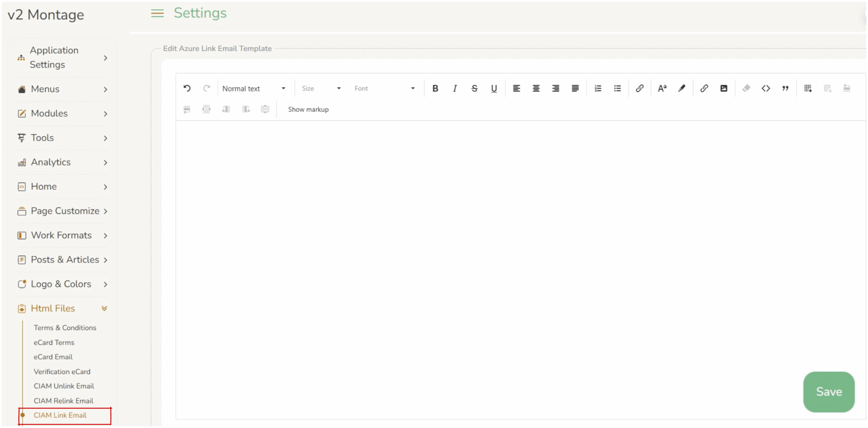
Task: Center align the text
Action: tap(536, 89)
